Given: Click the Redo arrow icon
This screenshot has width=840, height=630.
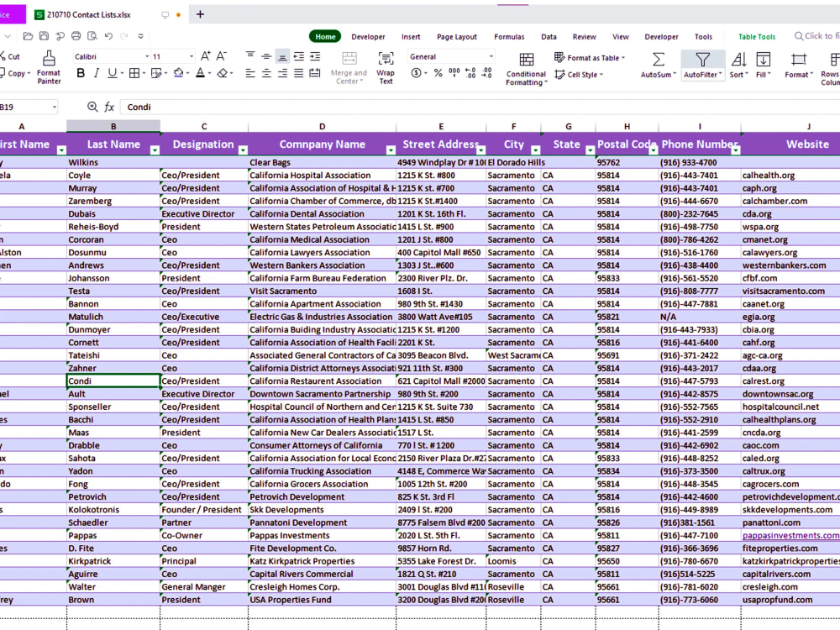Looking at the screenshot, I should pyautogui.click(x=124, y=36).
